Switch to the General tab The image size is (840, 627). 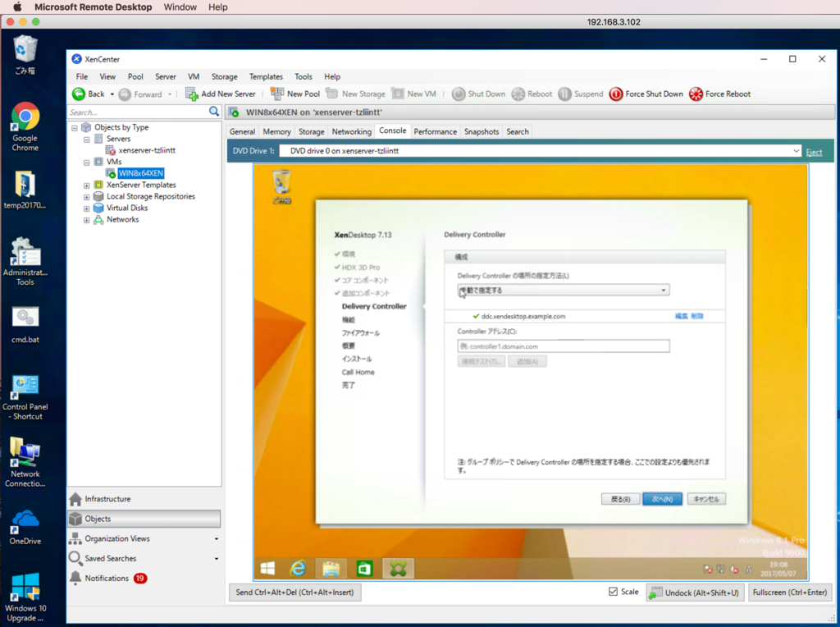[x=242, y=131]
